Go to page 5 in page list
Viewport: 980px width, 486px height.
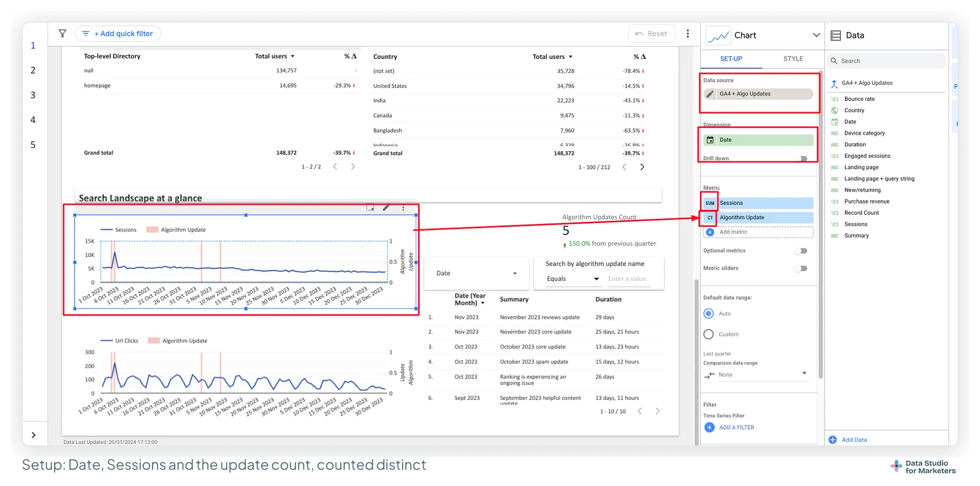[x=33, y=145]
